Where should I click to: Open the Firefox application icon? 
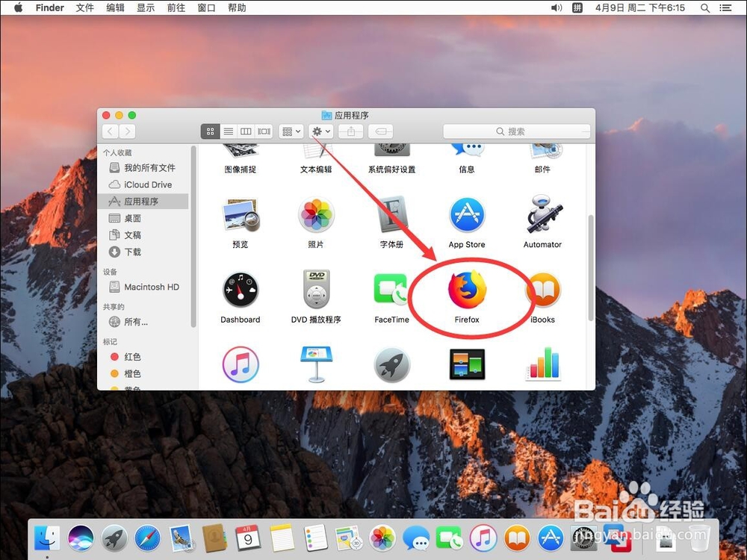click(467, 289)
